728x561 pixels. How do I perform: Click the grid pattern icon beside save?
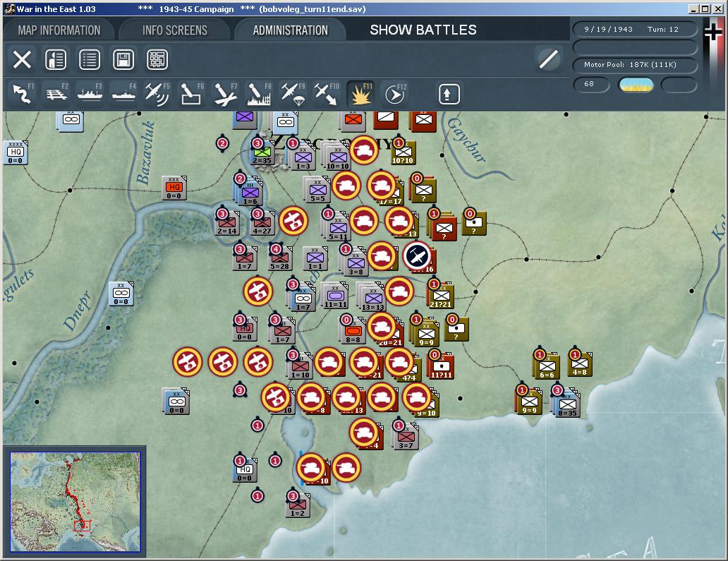[x=157, y=59]
